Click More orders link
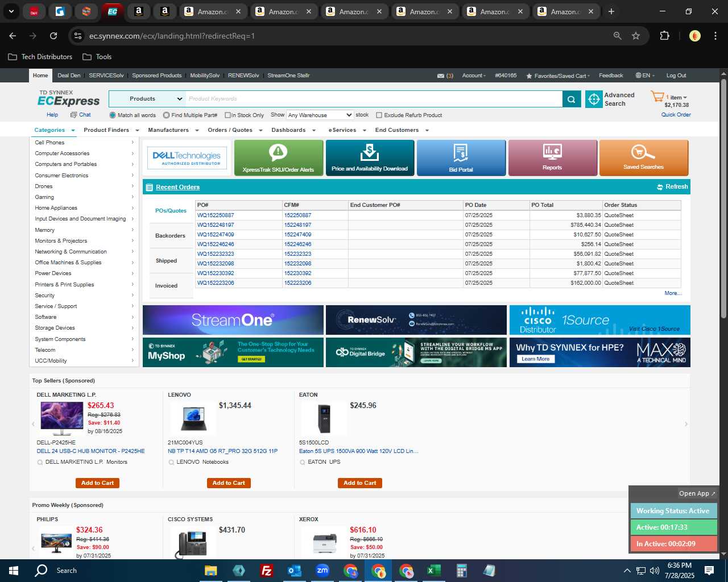The height and width of the screenshot is (582, 728). 673,293
